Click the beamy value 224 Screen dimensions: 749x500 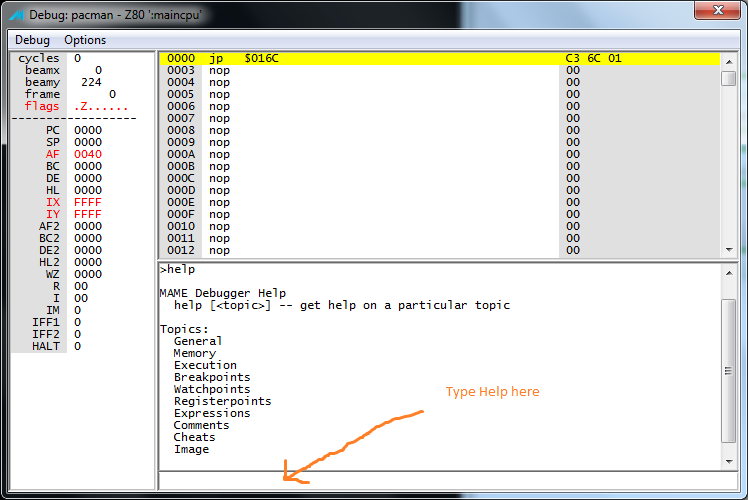tap(91, 83)
